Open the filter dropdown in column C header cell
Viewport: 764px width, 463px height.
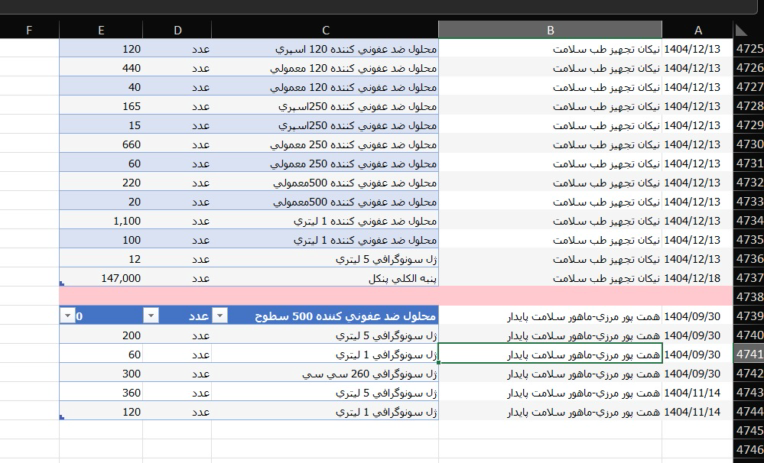pos(220,316)
